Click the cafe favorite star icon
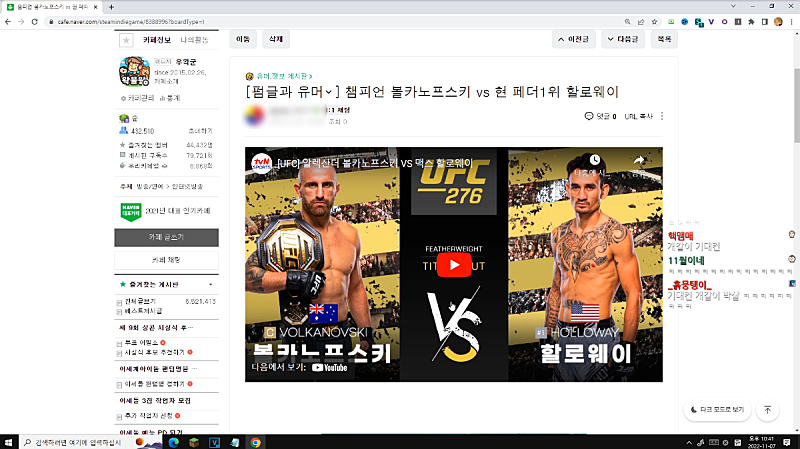800x449 pixels. tap(126, 40)
